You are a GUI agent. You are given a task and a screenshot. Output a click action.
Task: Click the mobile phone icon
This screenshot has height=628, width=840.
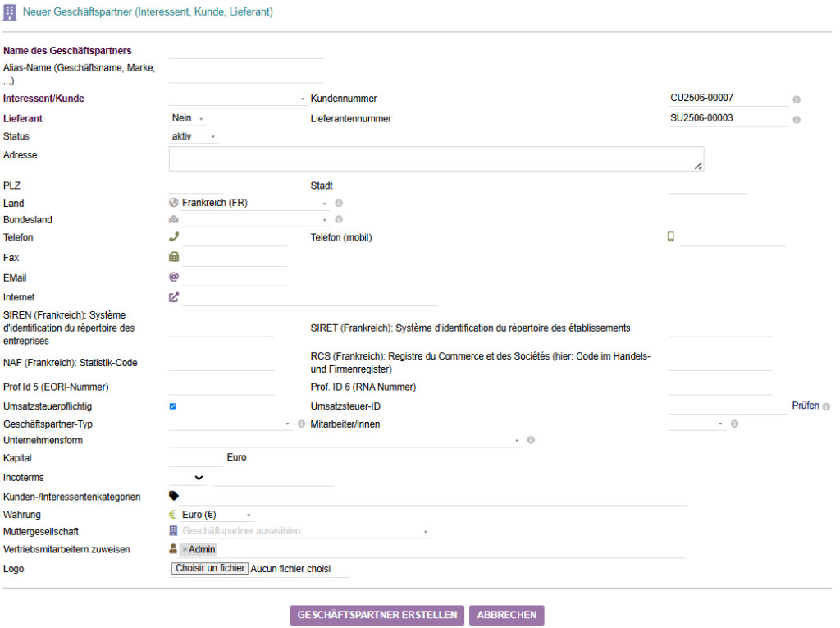(x=671, y=237)
